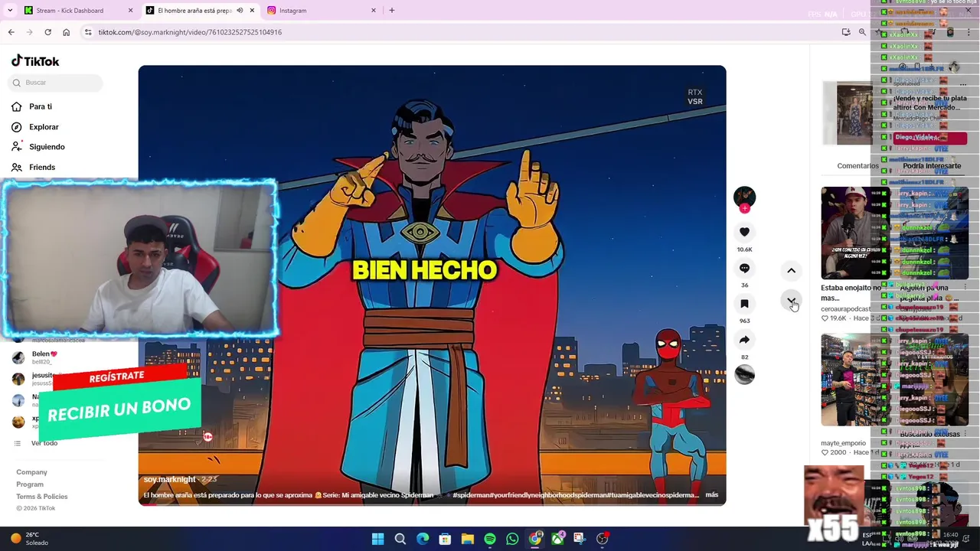Screen dimensions: 980x551
Task: Click the zoom magnifier icon in the address bar
Action: tap(862, 32)
